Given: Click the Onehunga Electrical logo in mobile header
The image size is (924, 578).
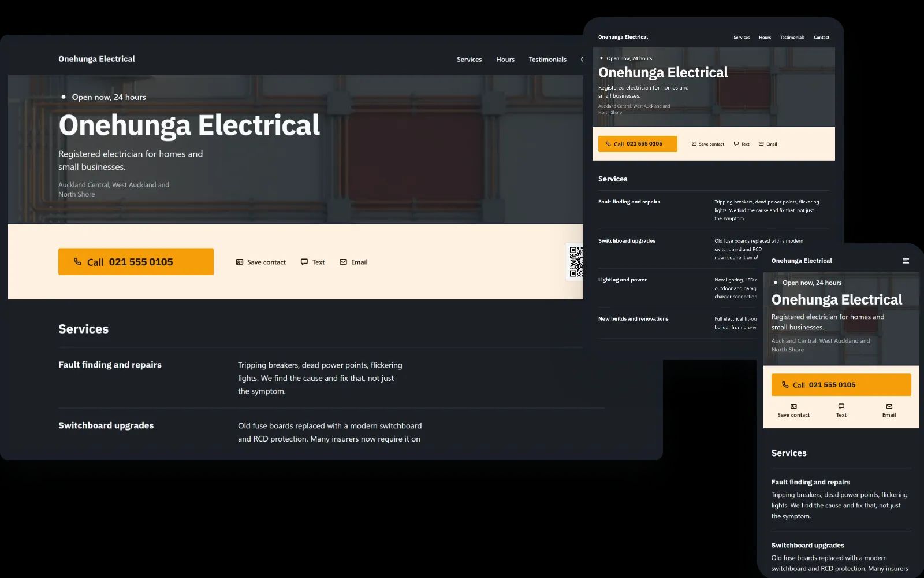Looking at the screenshot, I should tap(802, 261).
